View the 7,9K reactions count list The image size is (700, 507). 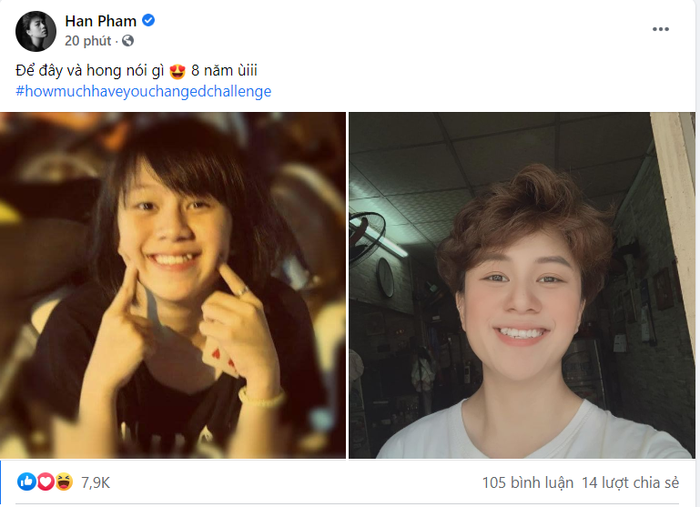pos(96,482)
